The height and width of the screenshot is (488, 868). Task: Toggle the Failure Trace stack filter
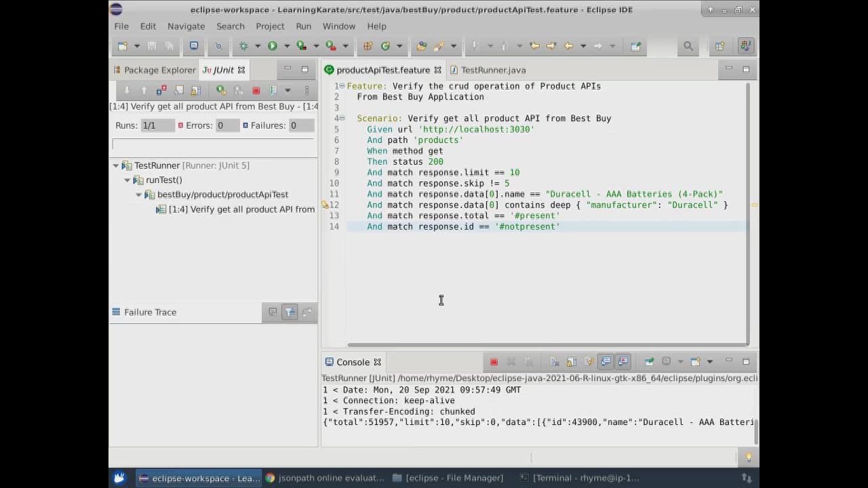[x=290, y=312]
